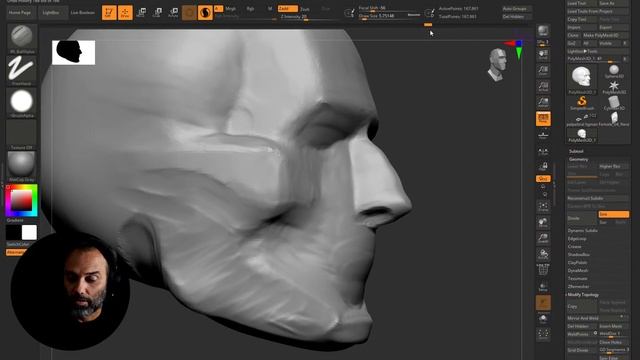640x360 pixels.
Task: Click the Load Tool button
Action: click(582, 3)
